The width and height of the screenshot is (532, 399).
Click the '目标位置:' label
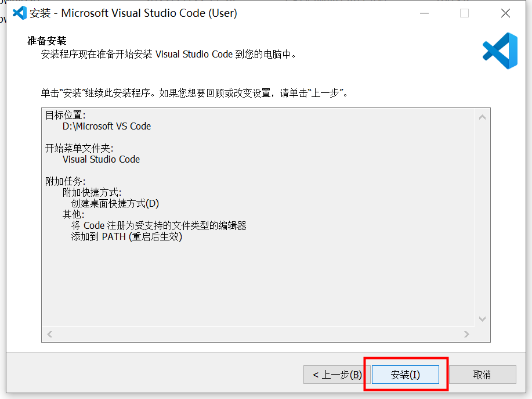pyautogui.click(x=65, y=115)
